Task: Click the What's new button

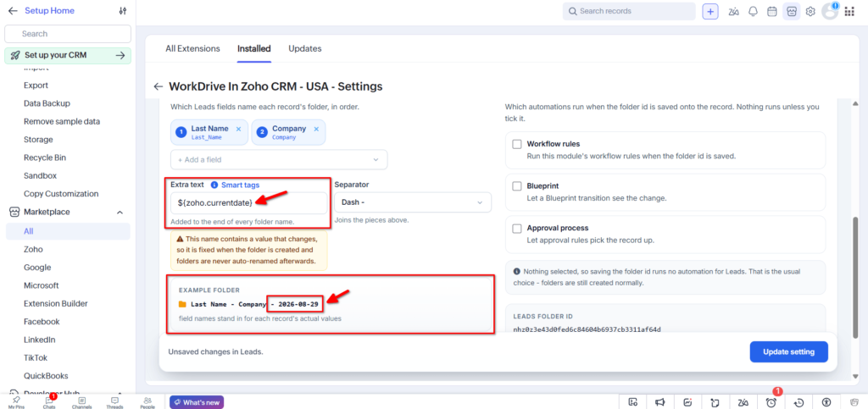Action: [x=197, y=402]
